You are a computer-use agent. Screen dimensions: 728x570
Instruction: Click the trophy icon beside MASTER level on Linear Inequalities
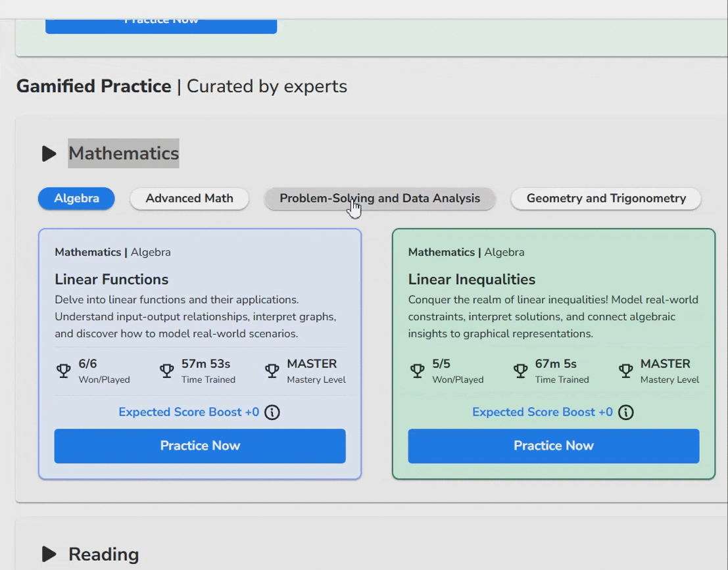pyautogui.click(x=625, y=371)
